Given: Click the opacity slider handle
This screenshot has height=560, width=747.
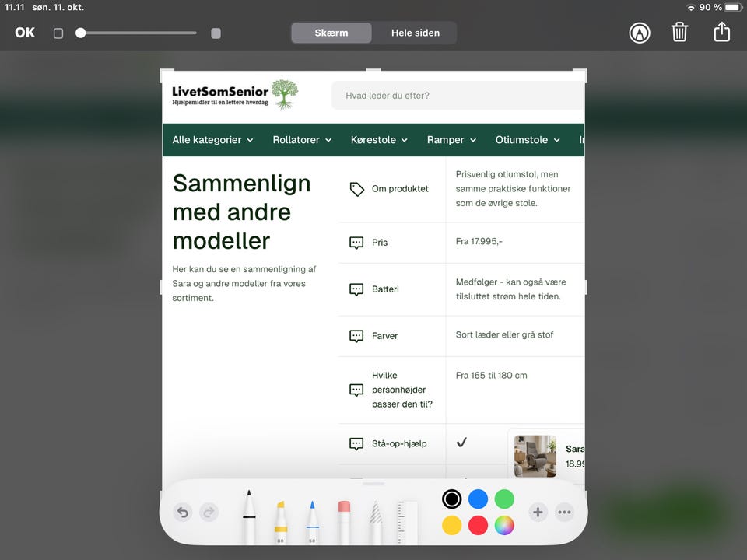Looking at the screenshot, I should tap(80, 33).
